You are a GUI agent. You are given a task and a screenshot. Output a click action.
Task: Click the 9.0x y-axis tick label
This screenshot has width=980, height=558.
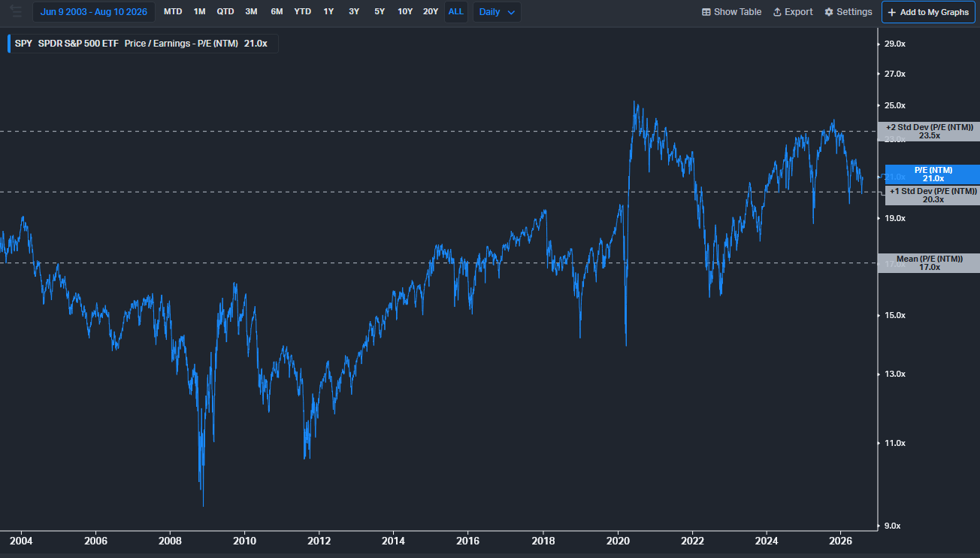[x=893, y=526]
